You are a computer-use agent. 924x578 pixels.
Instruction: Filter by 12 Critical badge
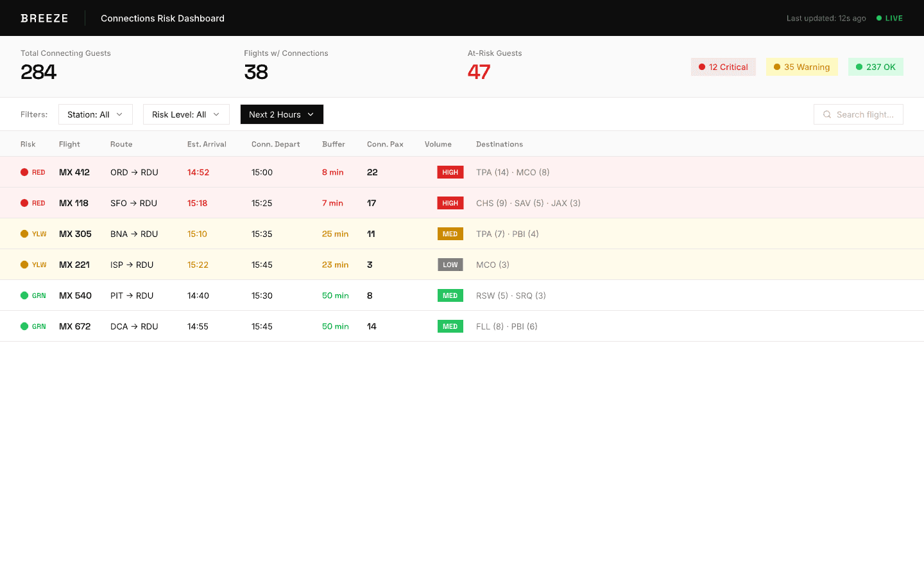click(x=723, y=67)
